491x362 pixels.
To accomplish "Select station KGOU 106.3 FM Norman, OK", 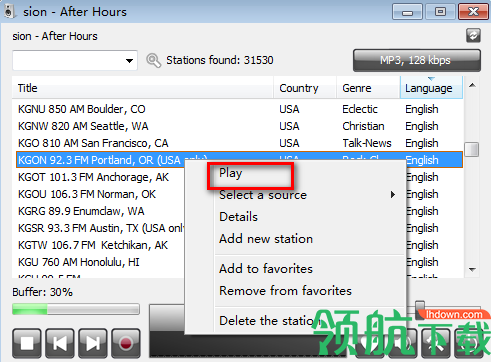I will [87, 194].
